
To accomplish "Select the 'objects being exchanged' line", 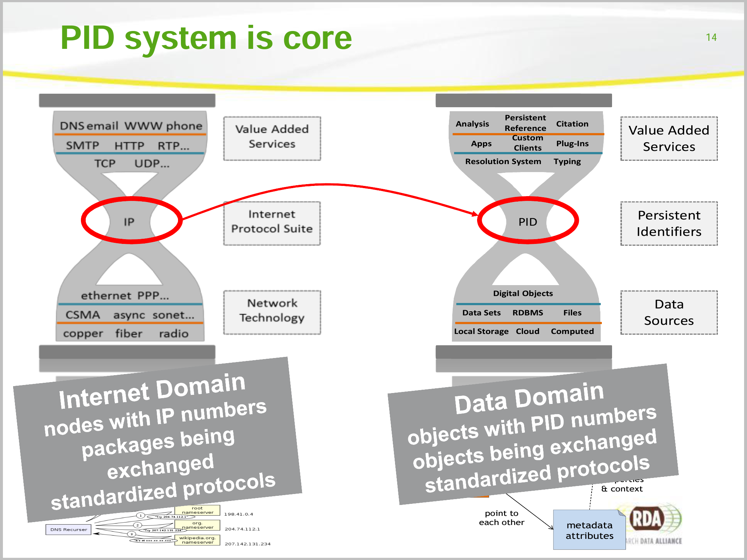I will click(535, 449).
